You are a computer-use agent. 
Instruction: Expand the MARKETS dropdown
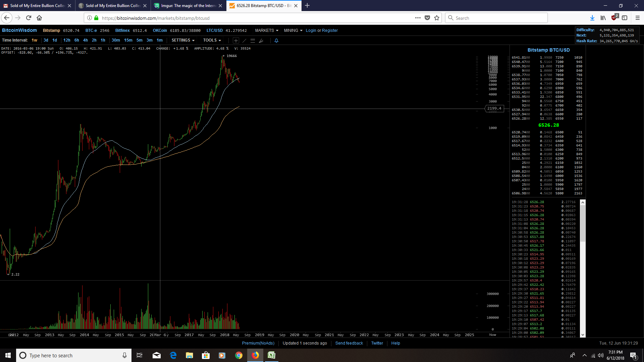point(267,31)
